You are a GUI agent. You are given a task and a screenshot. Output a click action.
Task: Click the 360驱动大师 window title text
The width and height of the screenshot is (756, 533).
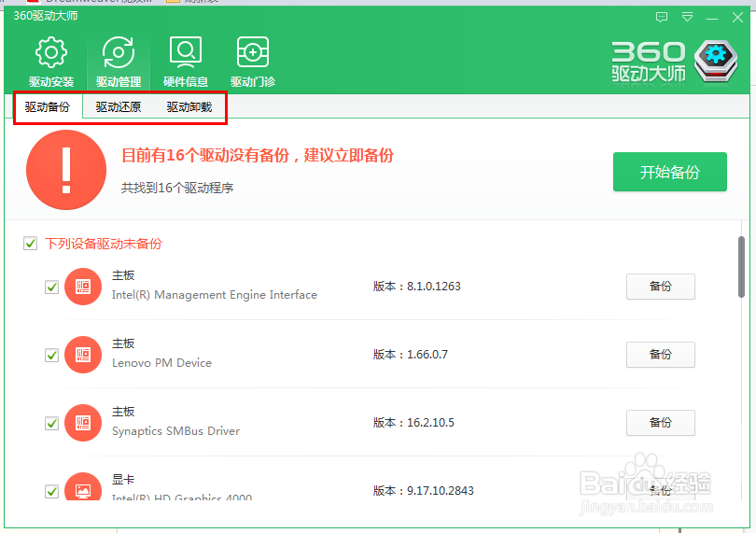click(x=46, y=16)
